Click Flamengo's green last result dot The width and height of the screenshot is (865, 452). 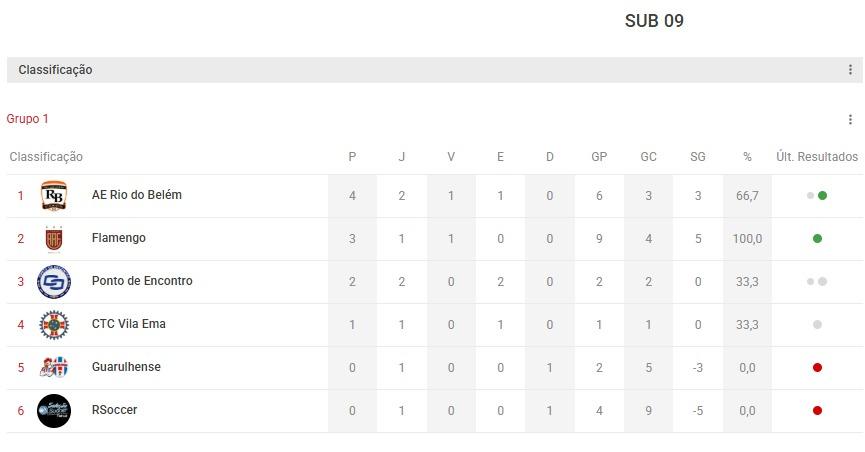[817, 238]
